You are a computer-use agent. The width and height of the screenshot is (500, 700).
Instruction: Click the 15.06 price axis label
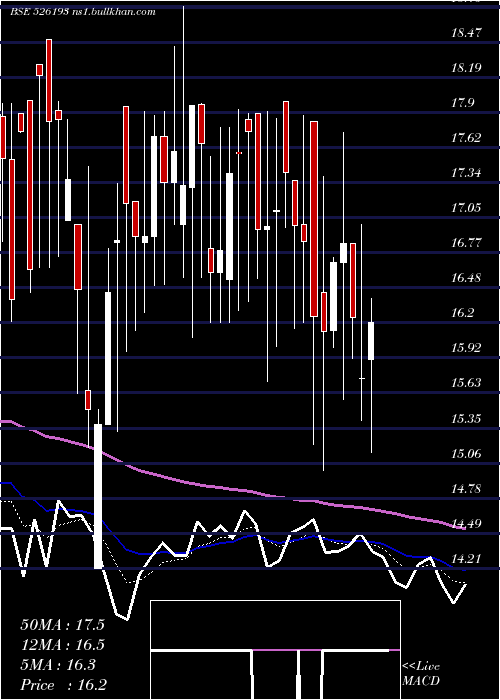click(x=467, y=454)
